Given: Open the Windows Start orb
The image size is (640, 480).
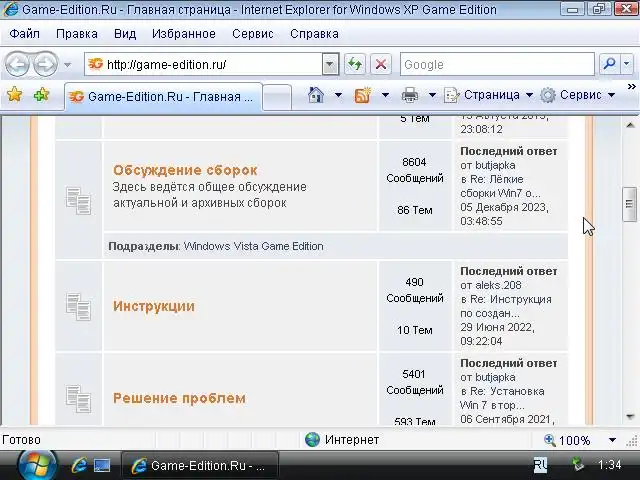Looking at the screenshot, I should (37, 464).
